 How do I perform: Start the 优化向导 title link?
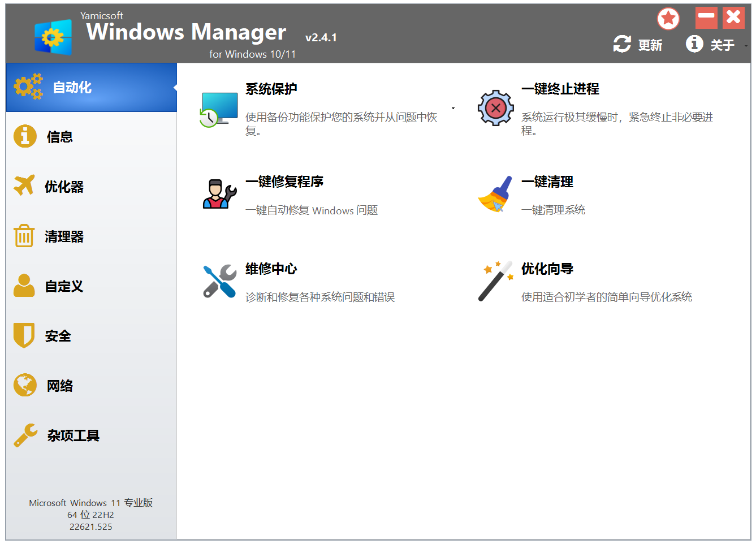(x=547, y=269)
